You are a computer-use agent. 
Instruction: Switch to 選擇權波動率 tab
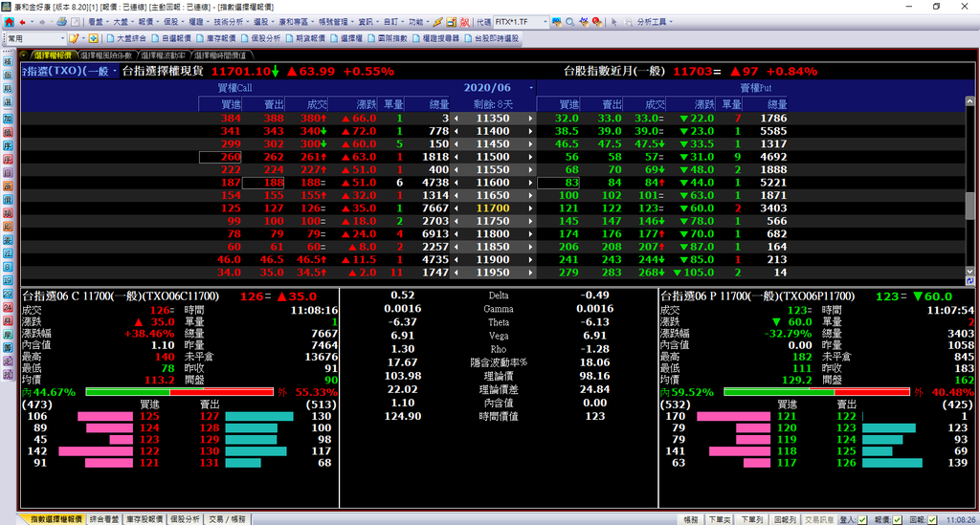(x=164, y=55)
